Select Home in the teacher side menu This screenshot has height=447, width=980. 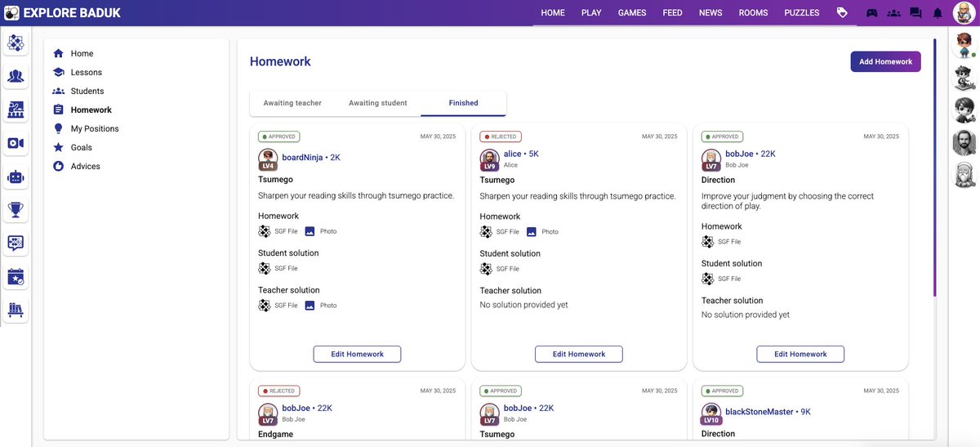click(x=82, y=53)
